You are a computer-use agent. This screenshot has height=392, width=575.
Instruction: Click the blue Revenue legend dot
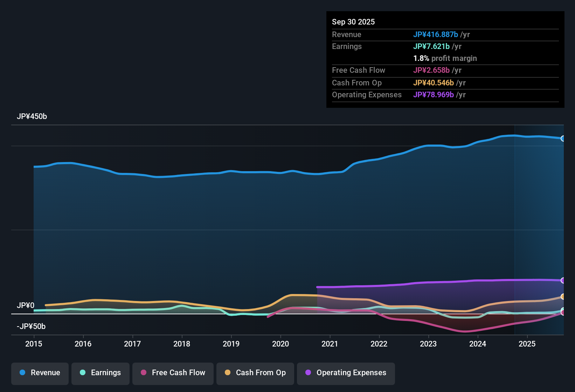[22, 373]
